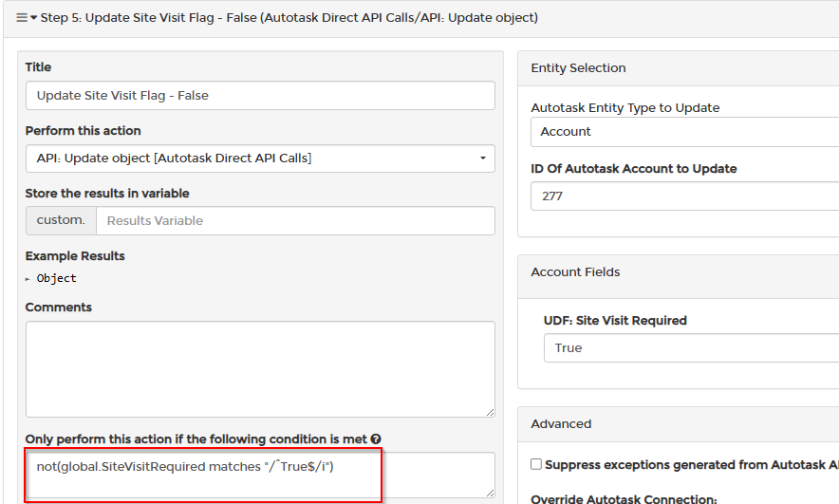Image resolution: width=839 pixels, height=504 pixels.
Task: Click the ID Of Autotask Account field
Action: pyautogui.click(x=685, y=196)
